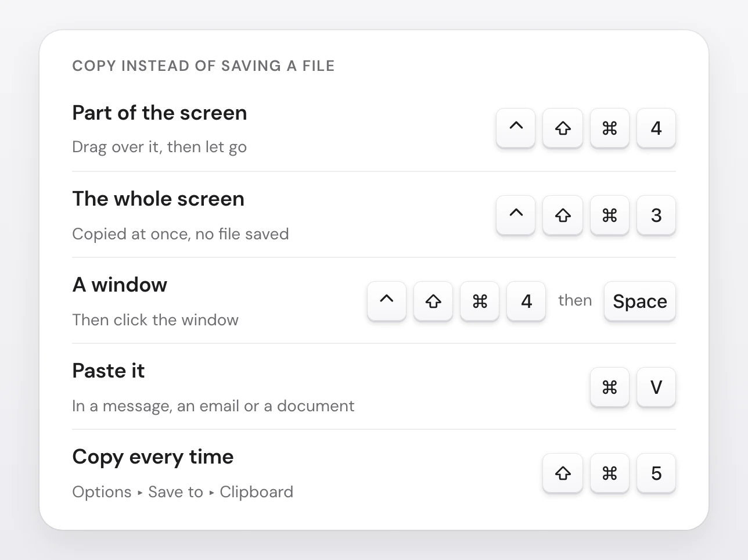This screenshot has width=748, height=560.
Task: Select the "Paste it" title
Action: tap(109, 371)
